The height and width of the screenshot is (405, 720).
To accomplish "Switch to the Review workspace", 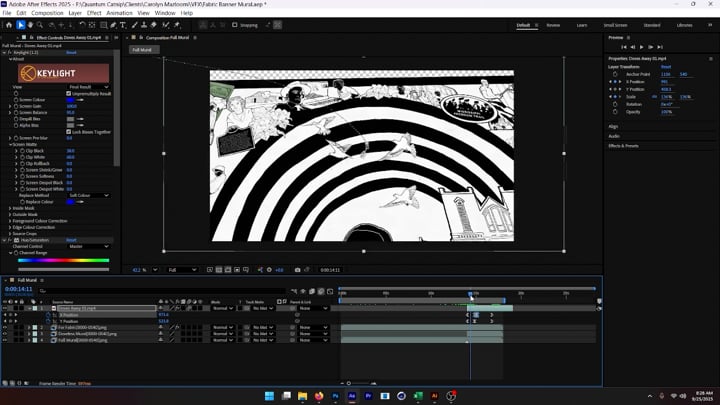I will coord(553,25).
